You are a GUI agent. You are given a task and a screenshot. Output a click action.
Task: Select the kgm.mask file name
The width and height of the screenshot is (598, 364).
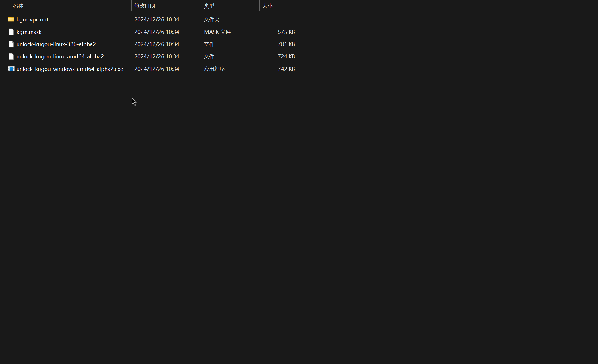click(x=29, y=32)
